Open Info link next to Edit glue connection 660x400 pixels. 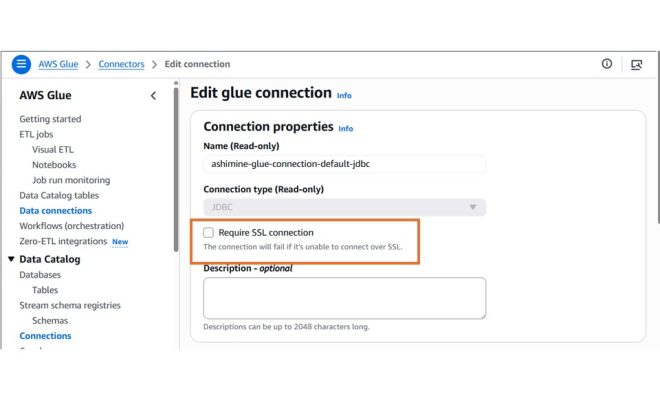pos(344,95)
